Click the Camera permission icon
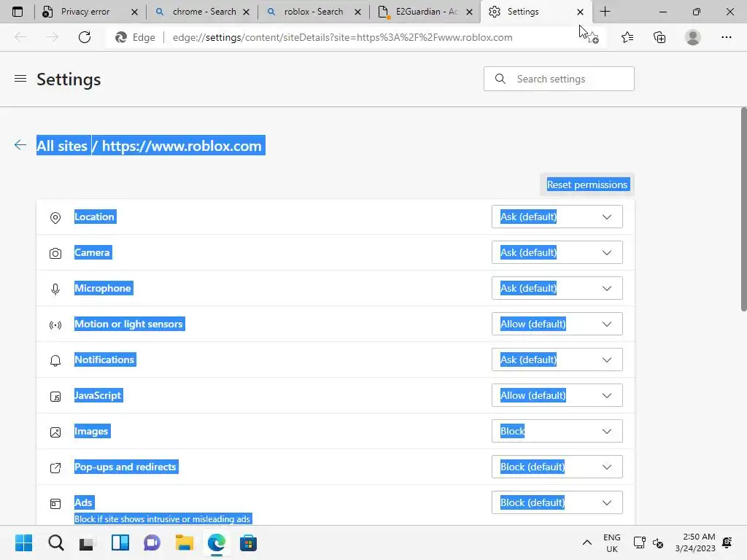The image size is (747, 560). coord(55,253)
